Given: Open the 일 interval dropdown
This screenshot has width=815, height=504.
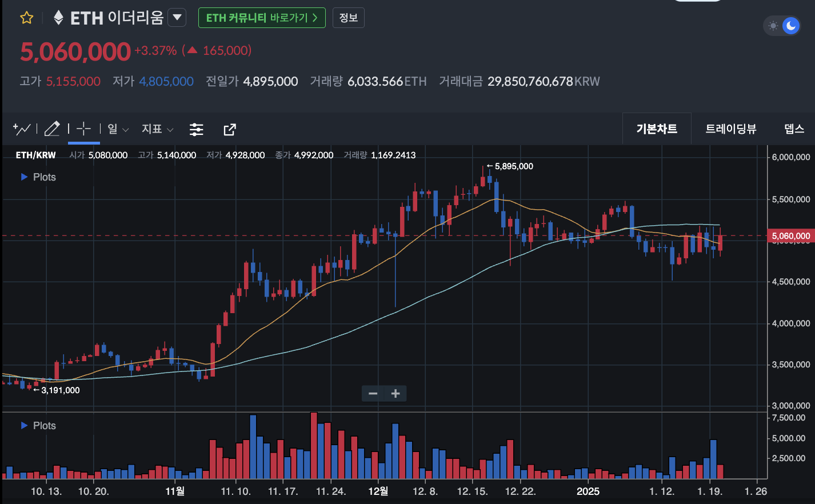Looking at the screenshot, I should [118, 129].
